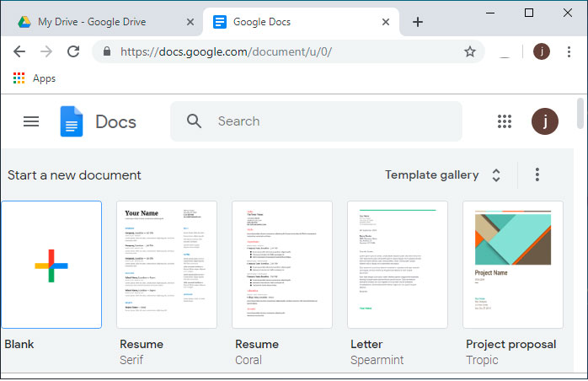The width and height of the screenshot is (588, 381).
Task: Close the My Drive tab
Action: [x=190, y=22]
